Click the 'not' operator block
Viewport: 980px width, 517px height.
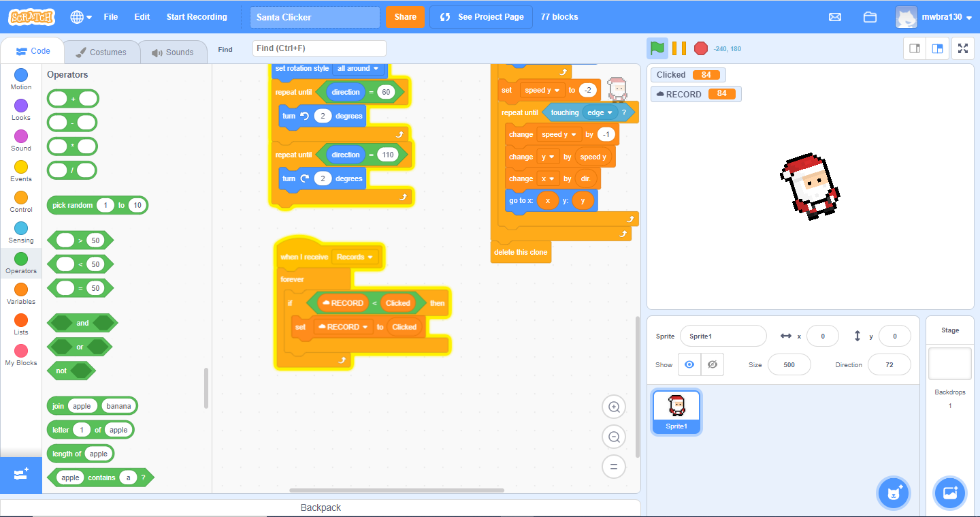pyautogui.click(x=71, y=371)
